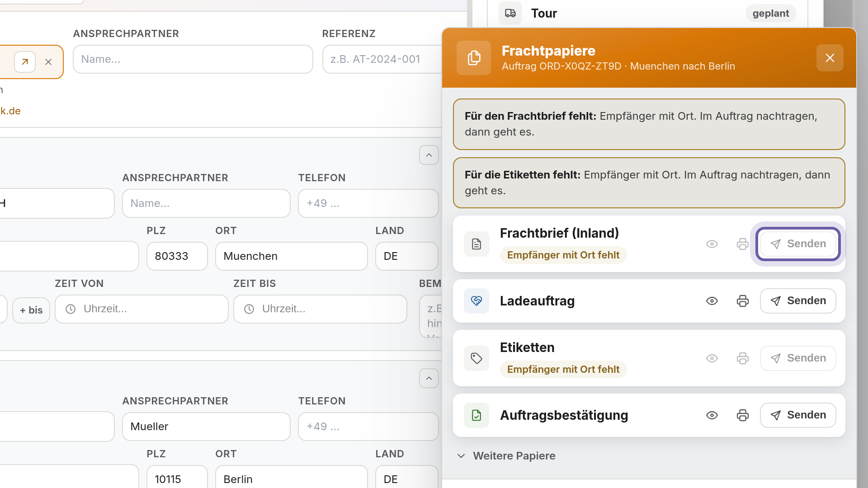Click the PLZ field containing 80333
The height and width of the screenshot is (488, 868).
[177, 256]
